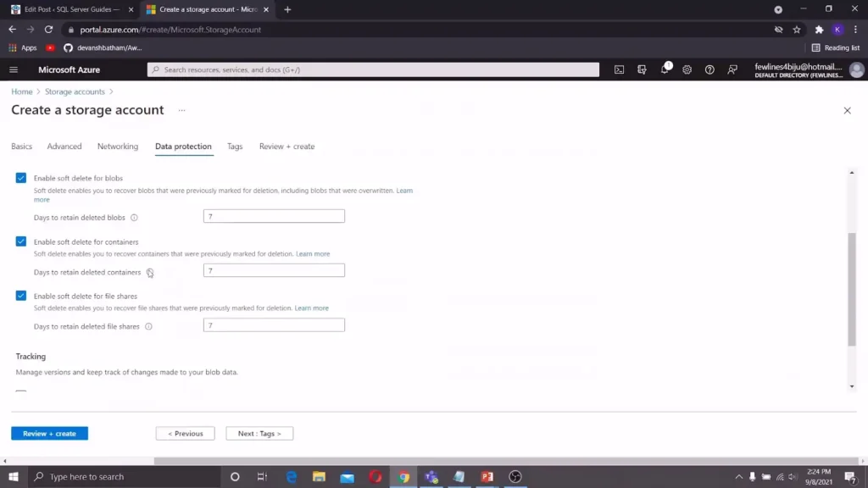Image resolution: width=868 pixels, height=488 pixels.
Task: Click the browser address bar
Action: [x=420, y=30]
